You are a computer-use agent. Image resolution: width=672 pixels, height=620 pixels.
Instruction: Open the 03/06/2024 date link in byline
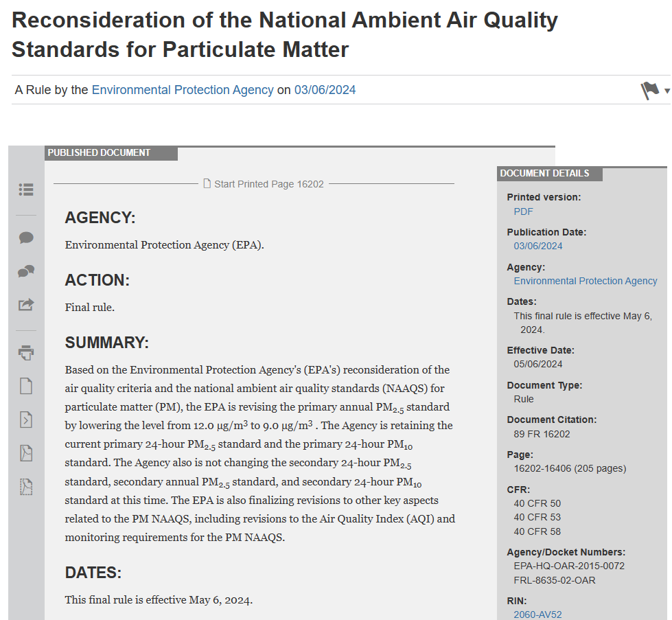(x=325, y=90)
